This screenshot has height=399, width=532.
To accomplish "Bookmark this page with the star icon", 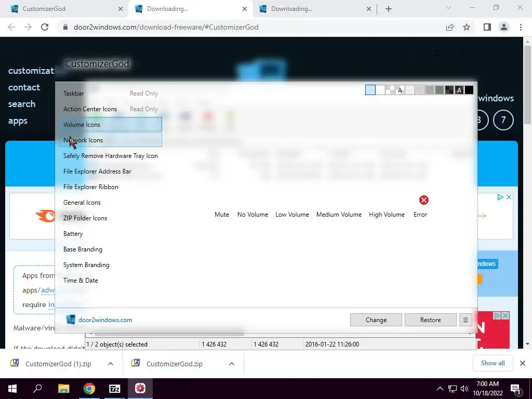I will 467,27.
